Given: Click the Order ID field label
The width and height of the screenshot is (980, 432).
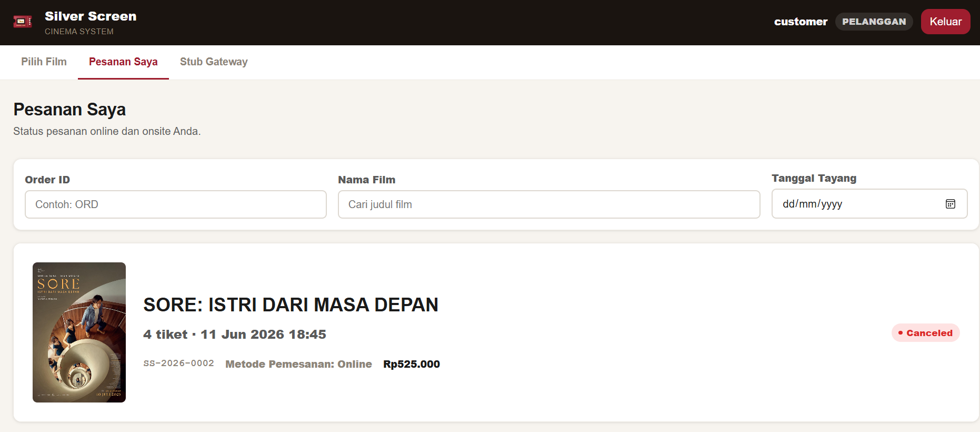Looking at the screenshot, I should (47, 180).
